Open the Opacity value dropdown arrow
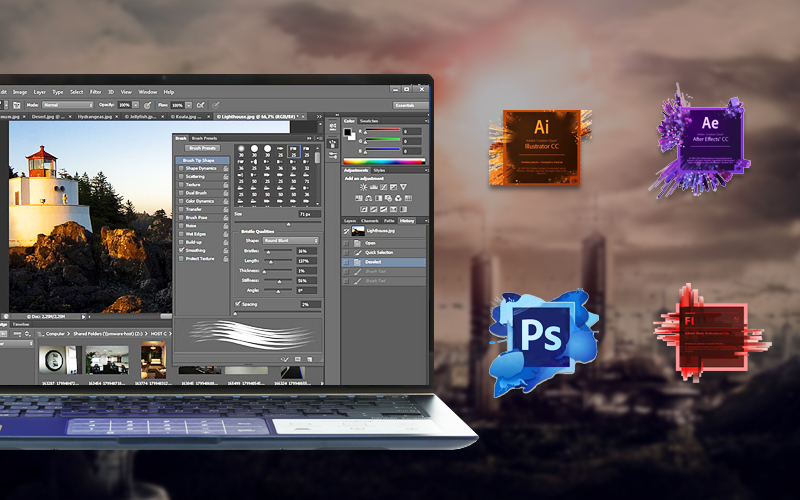 pos(136,105)
